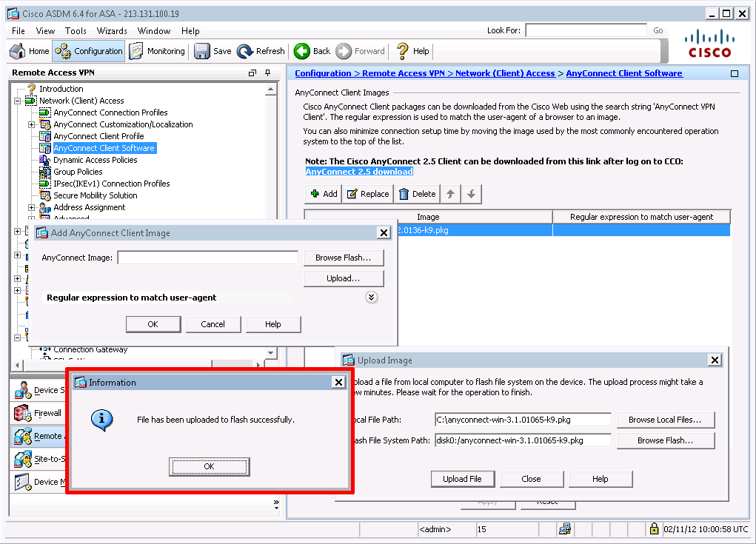Click the Introduction question mark tree icon
The height and width of the screenshot is (544, 756).
(x=31, y=89)
